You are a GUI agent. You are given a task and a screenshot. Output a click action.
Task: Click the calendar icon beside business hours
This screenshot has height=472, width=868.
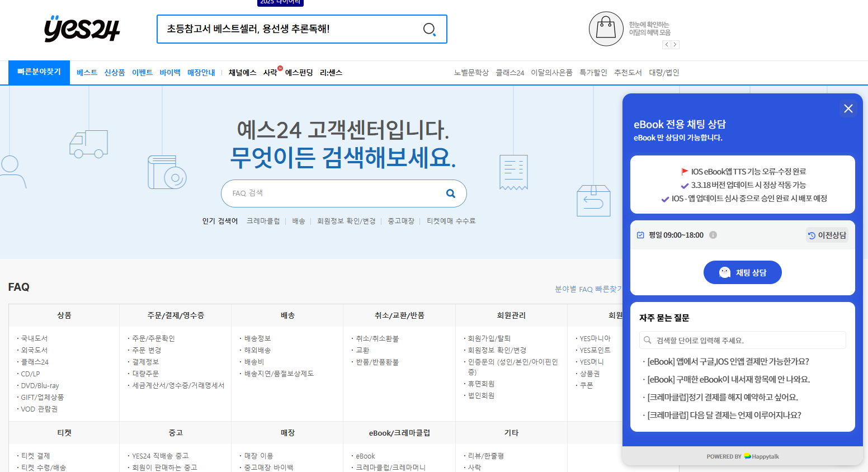click(x=640, y=235)
